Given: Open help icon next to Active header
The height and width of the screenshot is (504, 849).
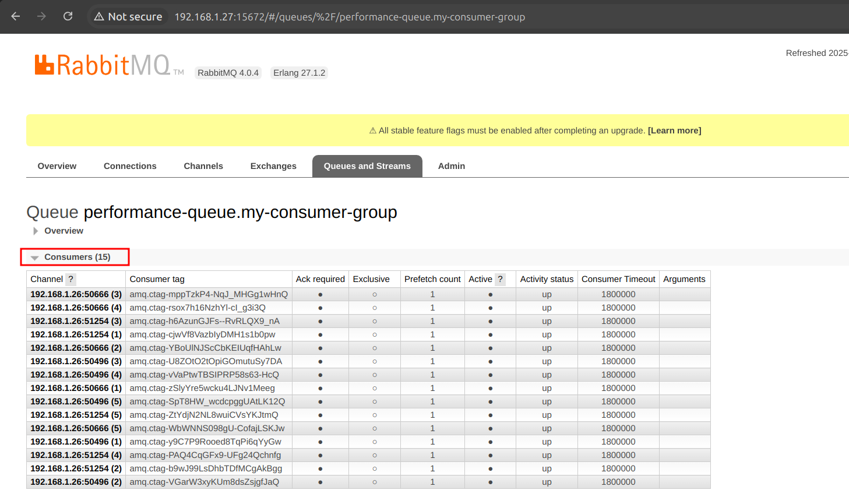Looking at the screenshot, I should tap(500, 279).
